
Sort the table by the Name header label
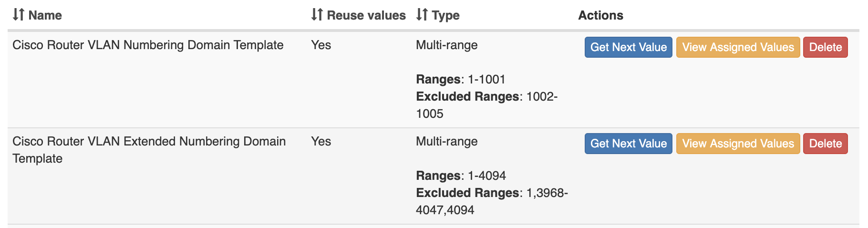pos(45,15)
